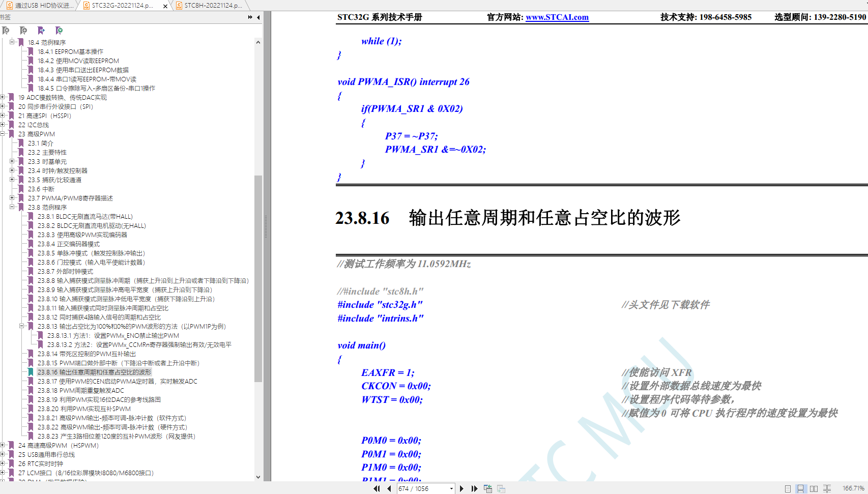Screen dimensions: 868x494
Task: Open bookmark 22 I2C总线
Action: [34, 125]
